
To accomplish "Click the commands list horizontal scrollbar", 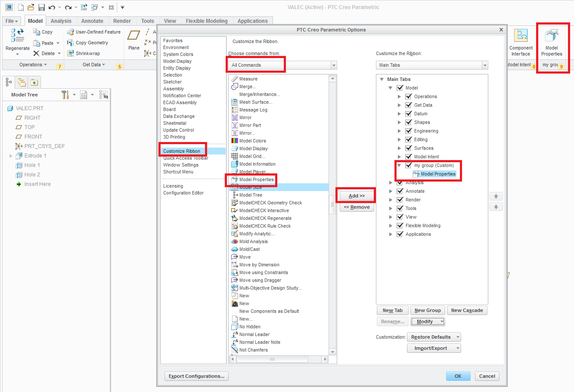I will tap(272, 359).
